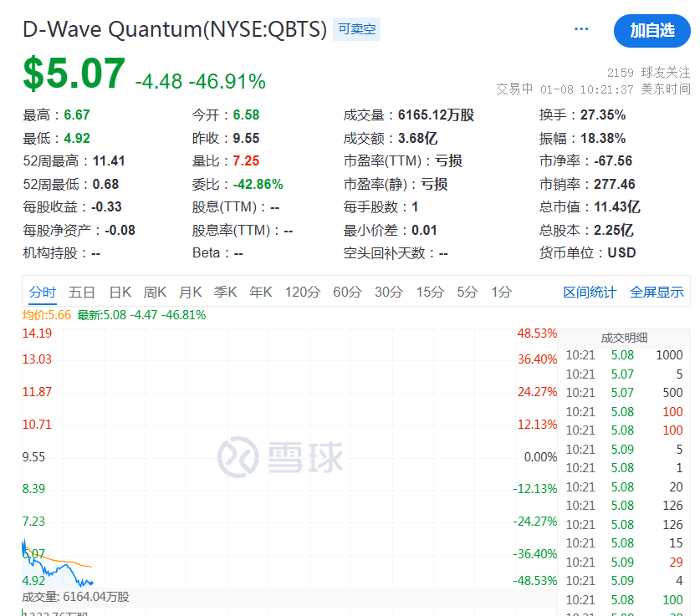The width and height of the screenshot is (700, 616).
Task: Switch to the 日K daily candlestick tab
Action: point(120,292)
